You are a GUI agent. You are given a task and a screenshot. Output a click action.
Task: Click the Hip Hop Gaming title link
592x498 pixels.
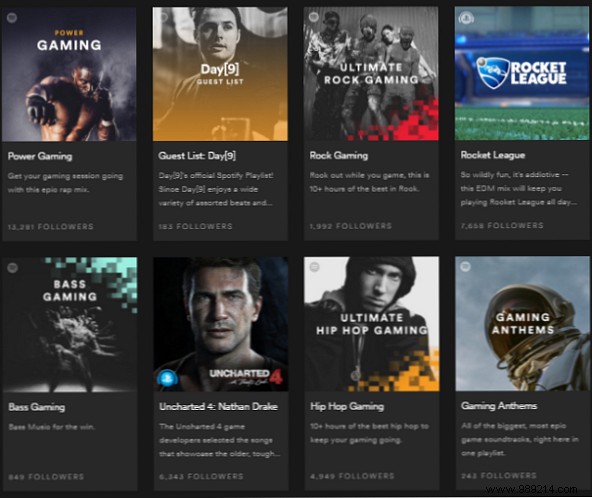347,406
